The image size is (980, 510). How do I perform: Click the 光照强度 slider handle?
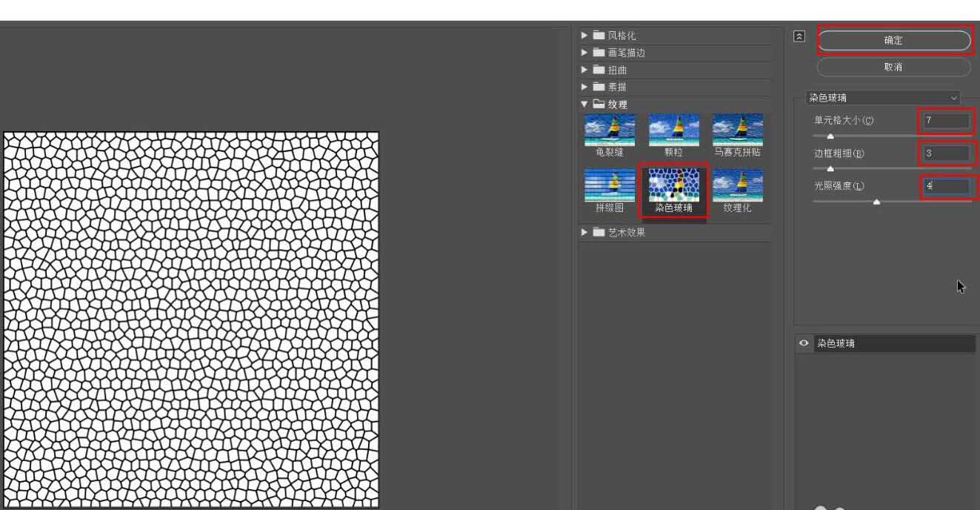[x=877, y=200]
